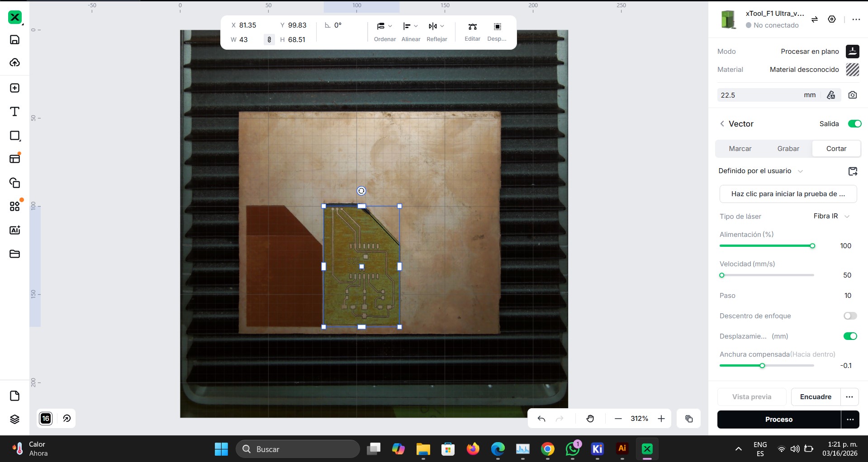The image size is (868, 462).
Task: Undo the last action
Action: click(x=541, y=419)
